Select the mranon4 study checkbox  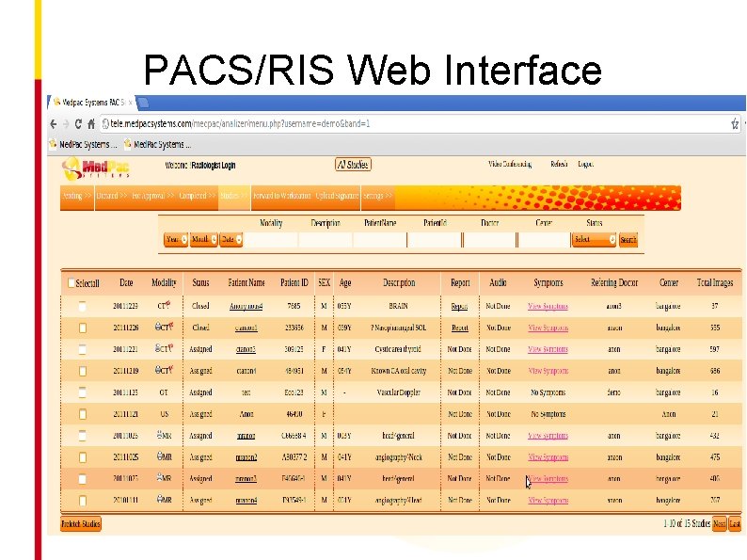pyautogui.click(x=83, y=501)
